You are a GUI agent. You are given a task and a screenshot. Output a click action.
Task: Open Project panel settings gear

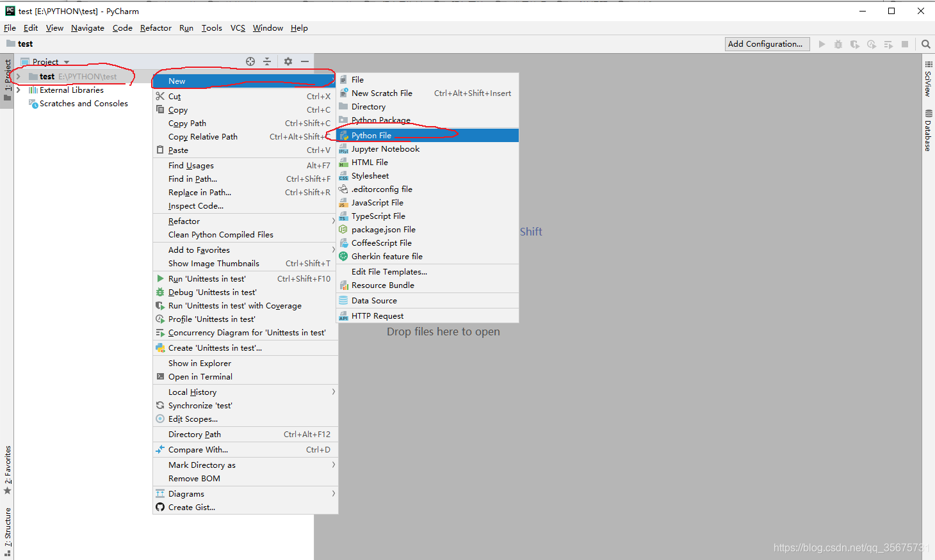(288, 61)
